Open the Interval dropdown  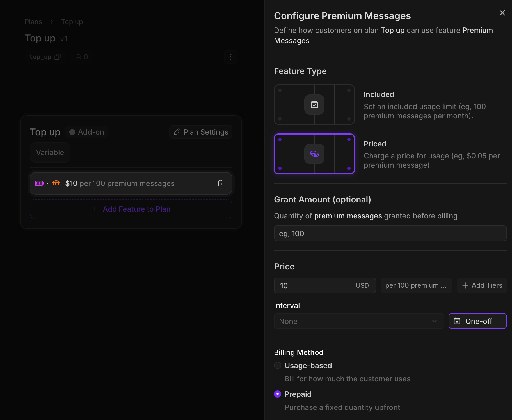point(358,321)
